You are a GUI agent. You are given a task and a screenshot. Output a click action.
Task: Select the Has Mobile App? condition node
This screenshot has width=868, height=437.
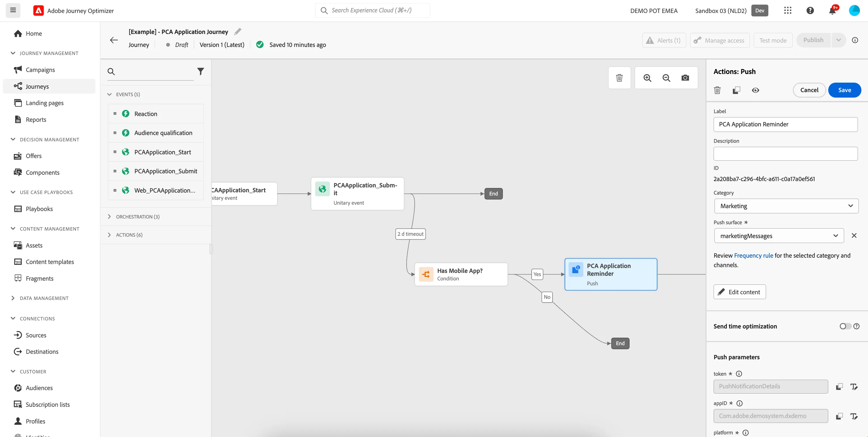tap(461, 274)
